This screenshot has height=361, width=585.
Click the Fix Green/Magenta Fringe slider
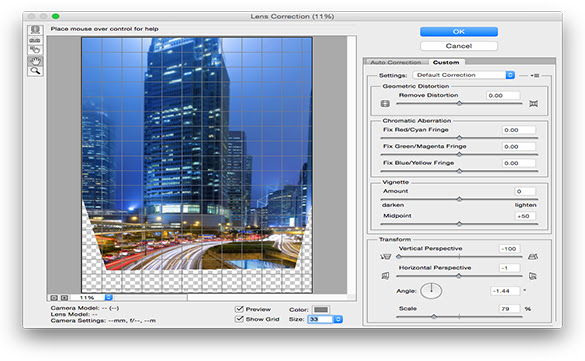tap(459, 154)
